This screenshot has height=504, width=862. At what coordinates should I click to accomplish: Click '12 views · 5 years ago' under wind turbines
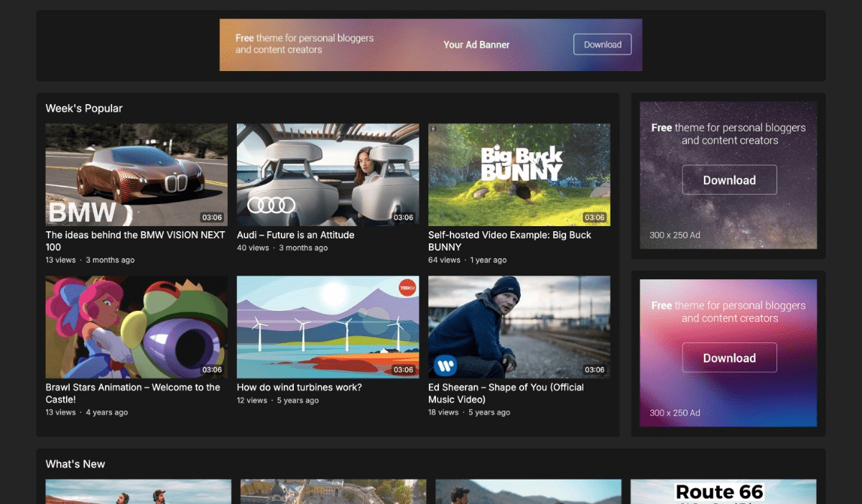pyautogui.click(x=278, y=400)
